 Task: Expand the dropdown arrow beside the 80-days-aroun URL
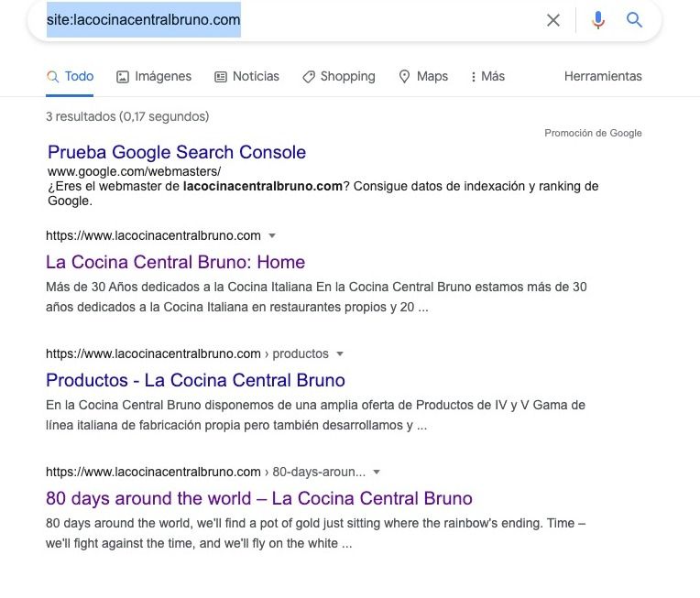pyautogui.click(x=377, y=473)
